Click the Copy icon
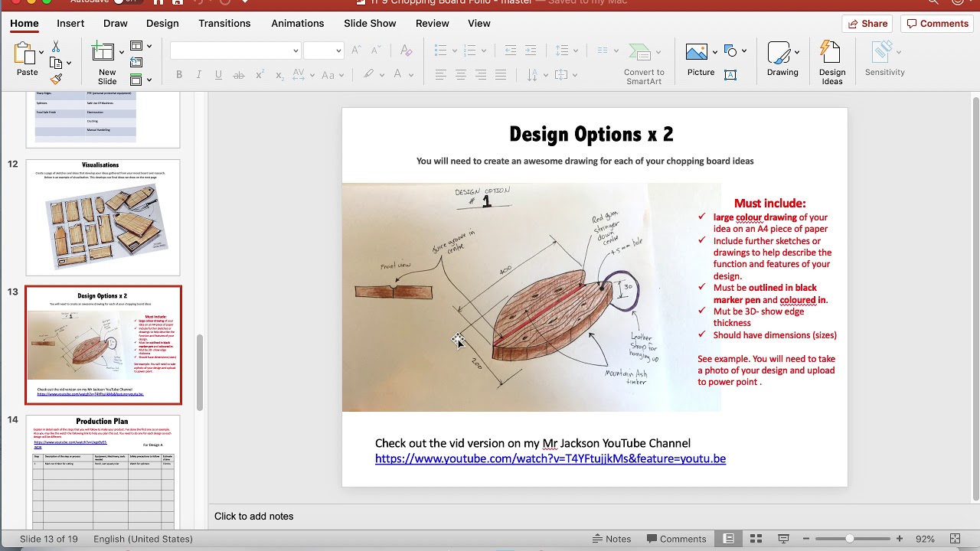 click(x=56, y=63)
